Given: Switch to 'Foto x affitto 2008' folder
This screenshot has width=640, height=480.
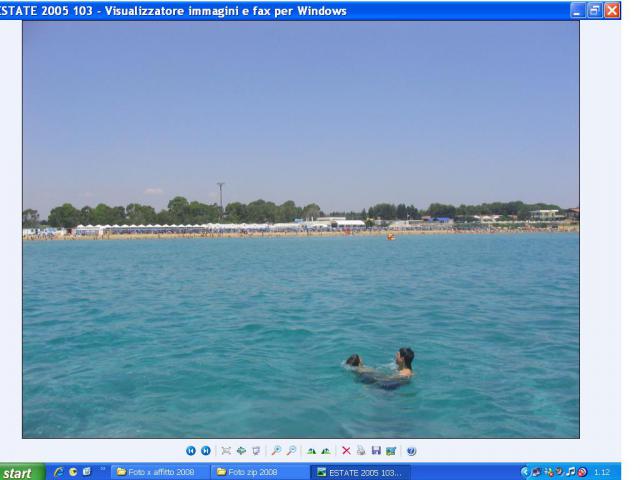Looking at the screenshot, I should pyautogui.click(x=160, y=471).
